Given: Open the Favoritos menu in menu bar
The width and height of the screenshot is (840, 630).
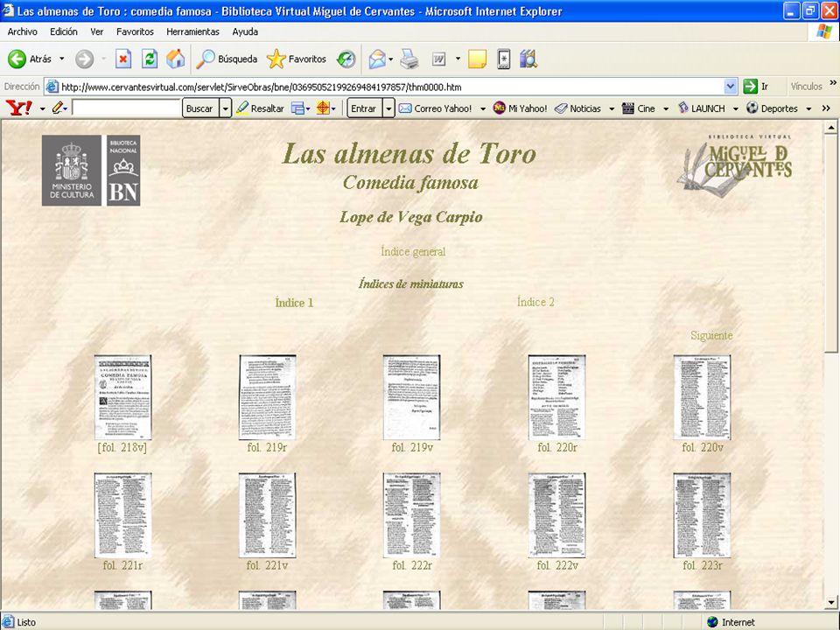Looking at the screenshot, I should click(135, 31).
